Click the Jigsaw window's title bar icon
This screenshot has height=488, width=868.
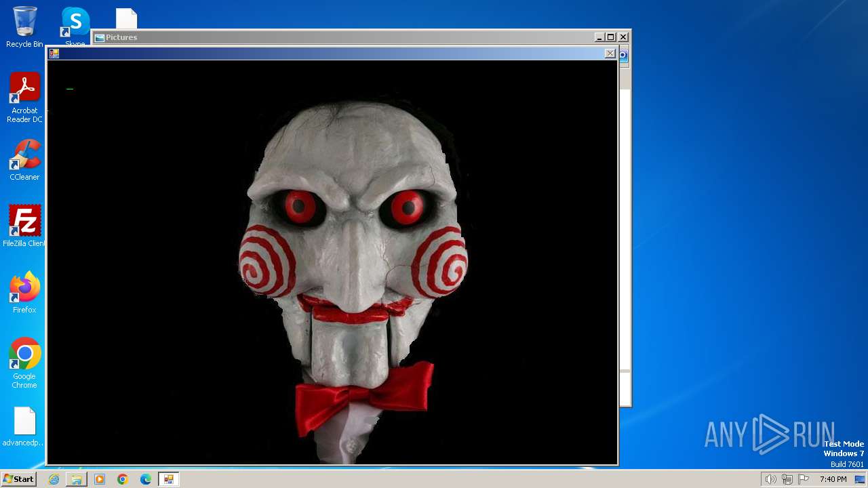coord(54,54)
